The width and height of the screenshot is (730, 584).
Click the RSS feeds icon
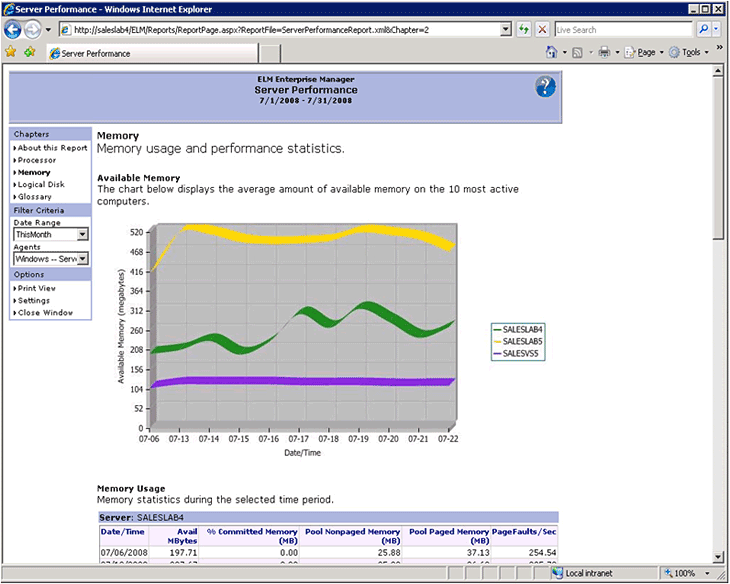click(x=577, y=53)
